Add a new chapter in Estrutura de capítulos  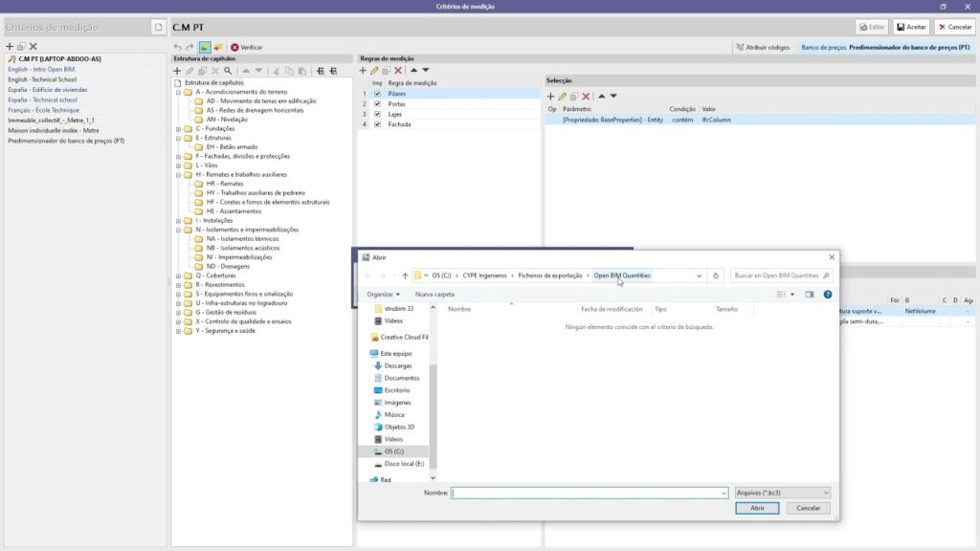click(178, 71)
